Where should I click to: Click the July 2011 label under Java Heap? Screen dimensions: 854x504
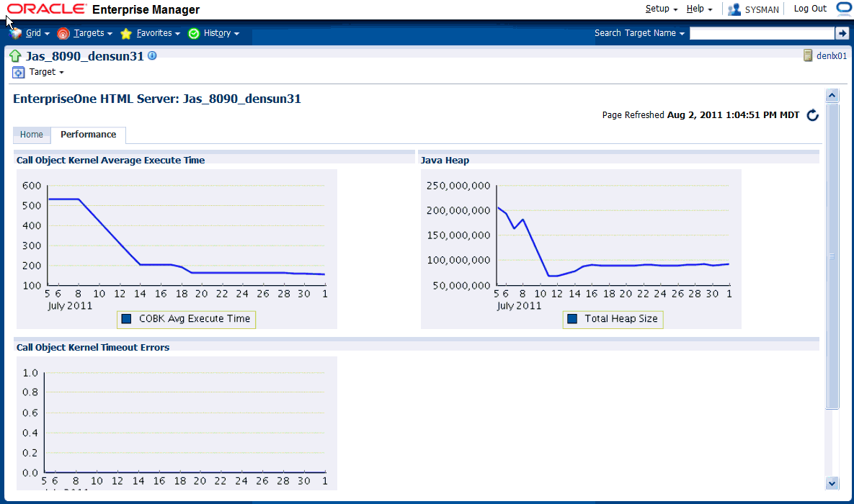click(519, 306)
